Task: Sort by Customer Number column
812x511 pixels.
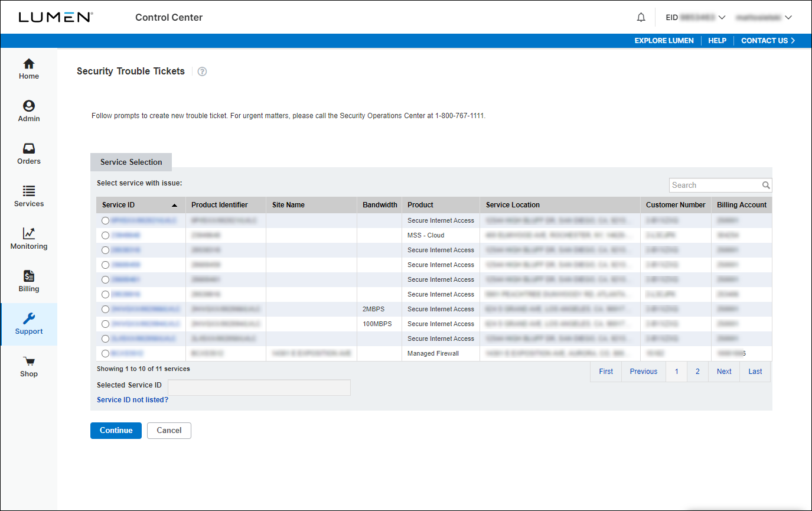Action: pyautogui.click(x=676, y=205)
